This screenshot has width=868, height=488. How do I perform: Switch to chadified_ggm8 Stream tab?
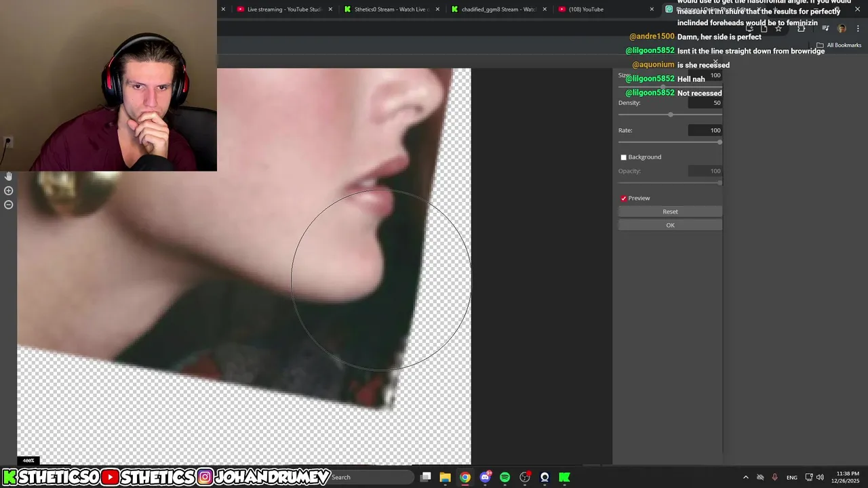point(498,9)
